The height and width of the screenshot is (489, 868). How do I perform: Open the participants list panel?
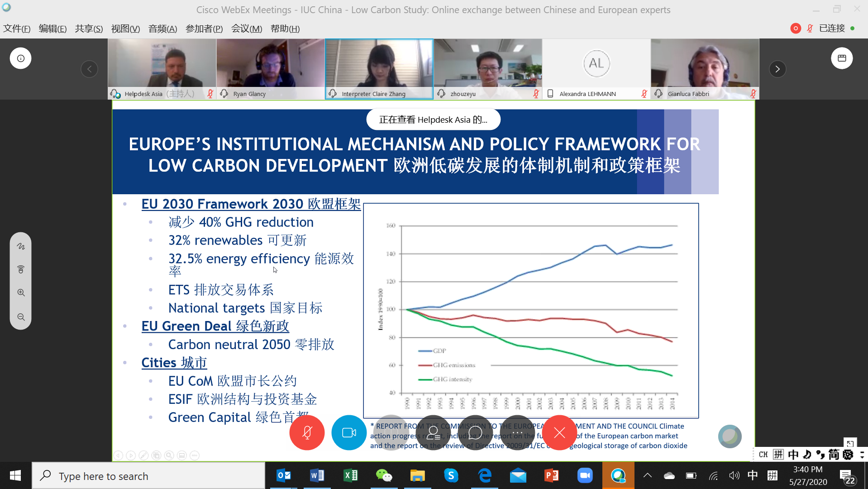(x=433, y=433)
